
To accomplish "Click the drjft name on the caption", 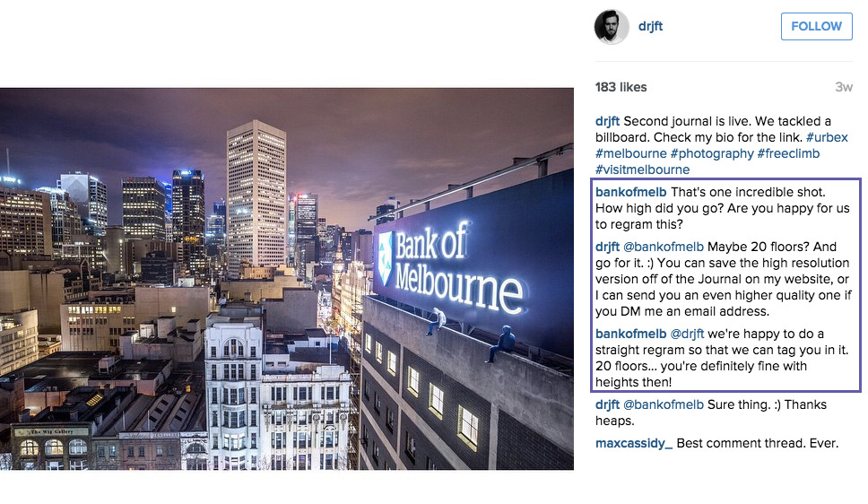I will pyautogui.click(x=607, y=121).
